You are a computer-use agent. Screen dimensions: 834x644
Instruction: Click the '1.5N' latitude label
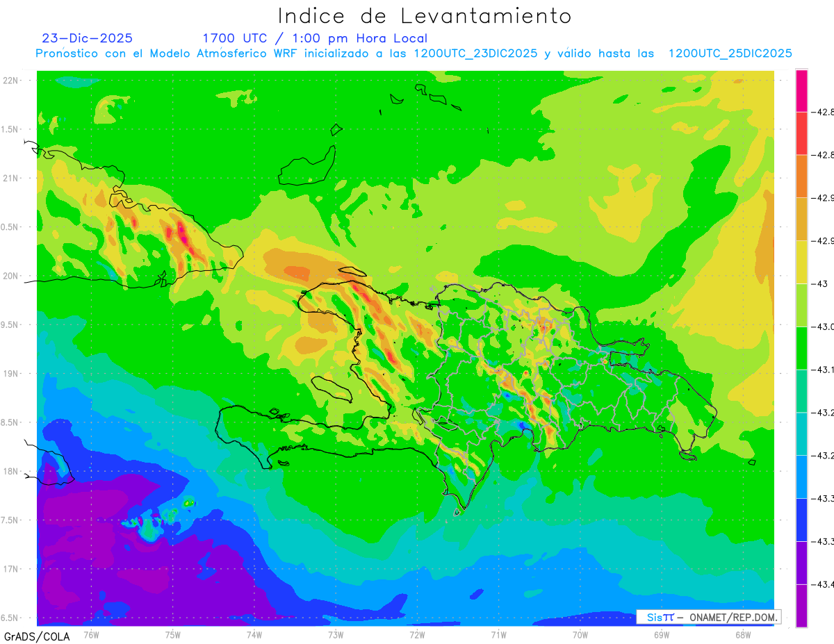tap(10, 129)
